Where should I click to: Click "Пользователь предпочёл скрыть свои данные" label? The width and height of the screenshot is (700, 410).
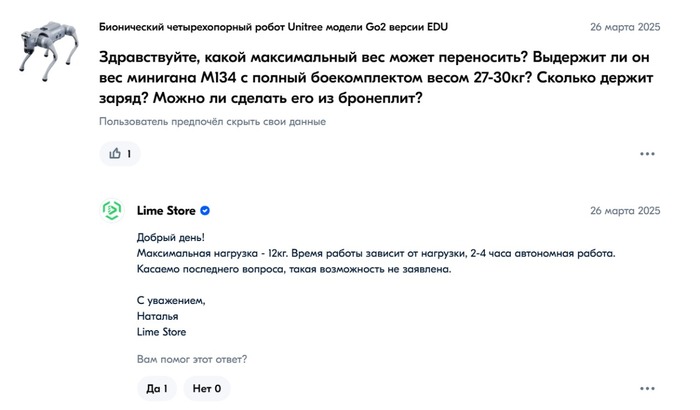pos(212,121)
